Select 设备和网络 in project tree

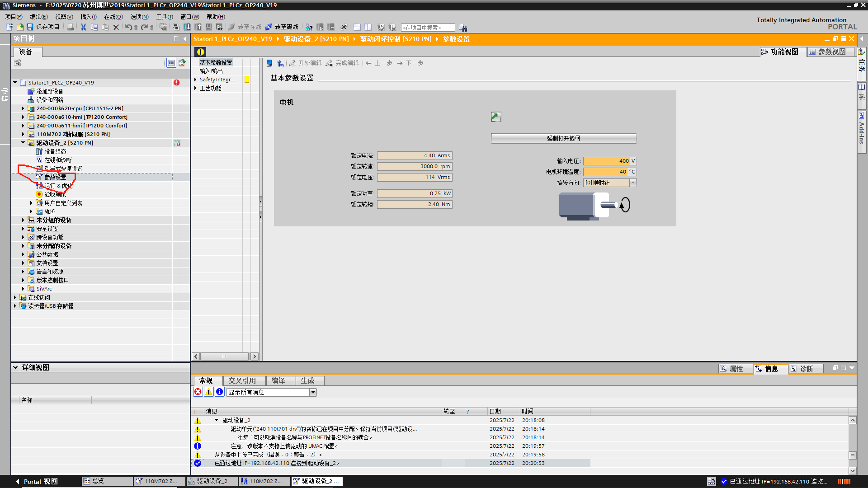pyautogui.click(x=50, y=100)
